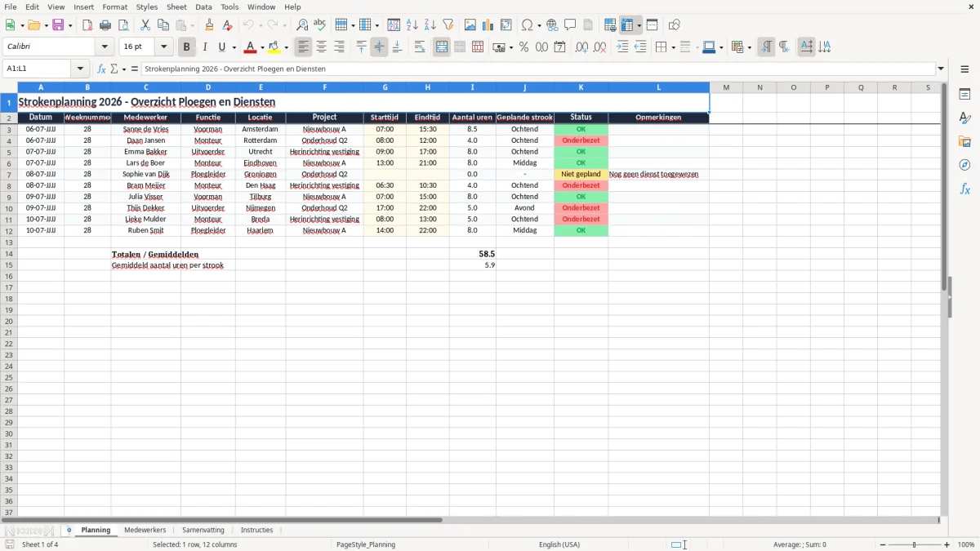Expand the formula bar
The image size is (980, 551).
[x=941, y=69]
